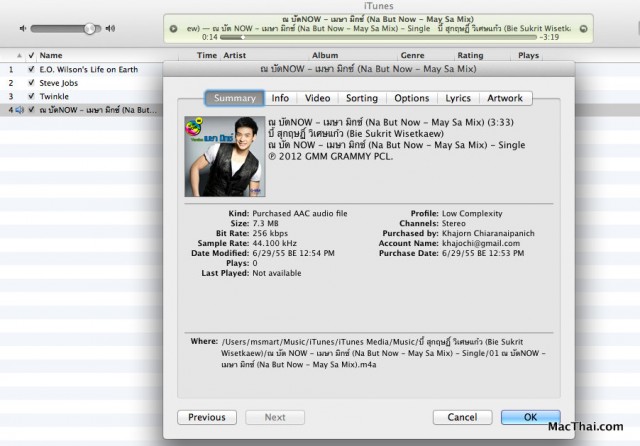
Task: Switch to the Options tab
Action: 412,98
